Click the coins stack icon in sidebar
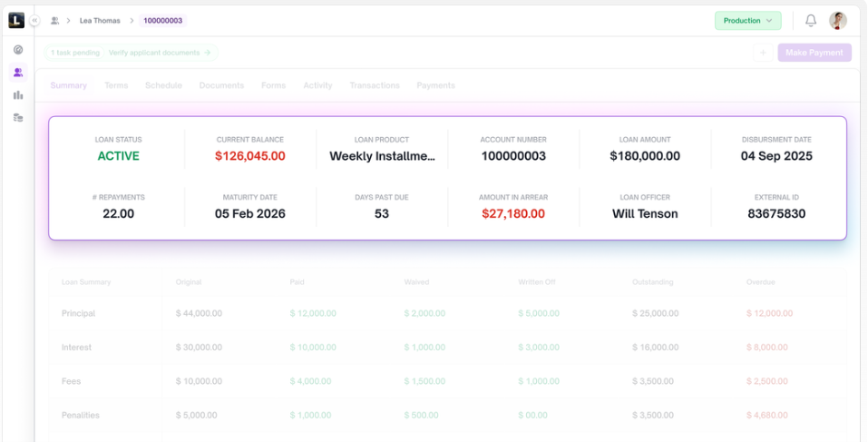Image resolution: width=868 pixels, height=442 pixels. point(18,117)
